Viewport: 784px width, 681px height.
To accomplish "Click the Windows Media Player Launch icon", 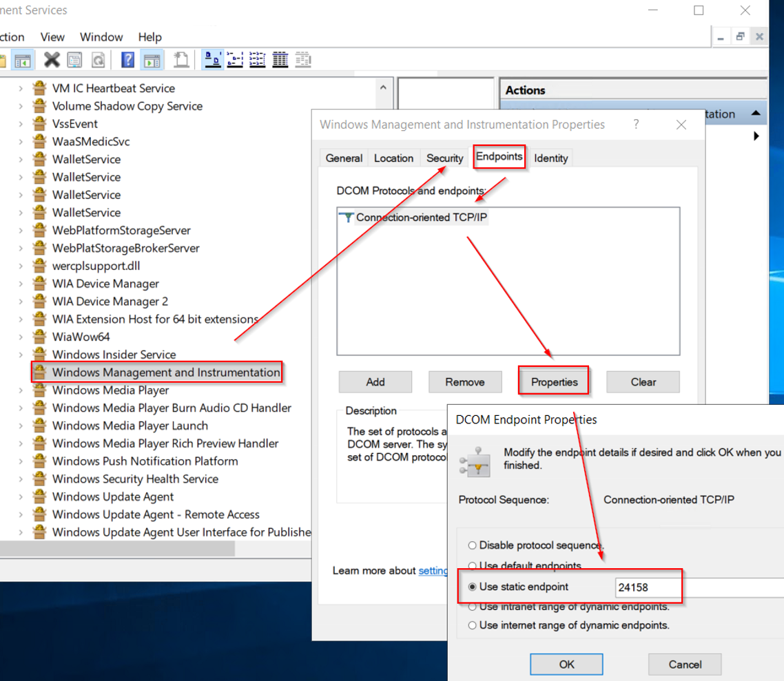I will click(39, 425).
